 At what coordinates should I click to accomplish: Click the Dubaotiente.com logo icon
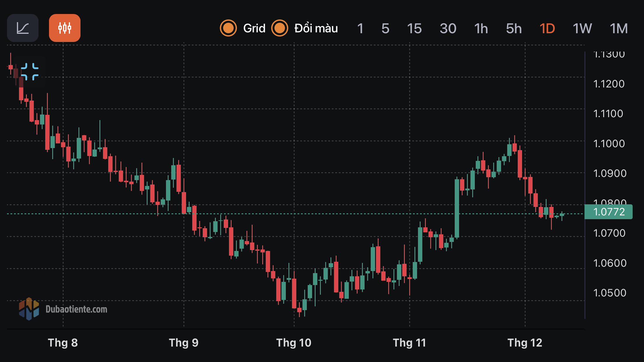pyautogui.click(x=29, y=309)
